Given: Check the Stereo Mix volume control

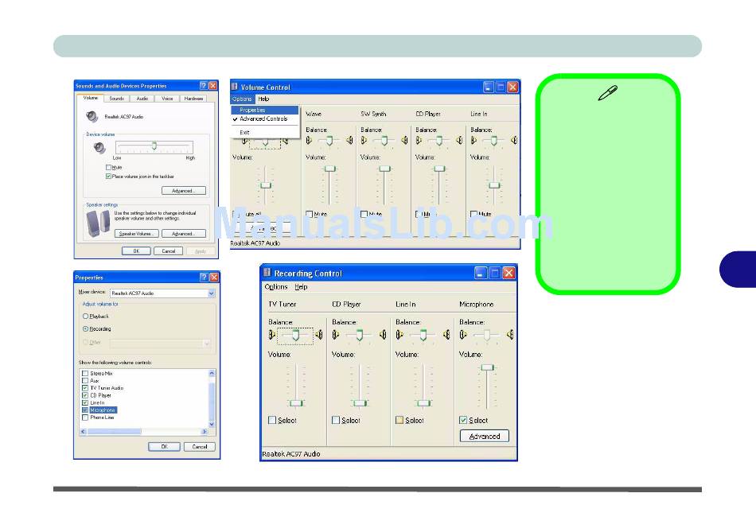Looking at the screenshot, I should [85, 373].
